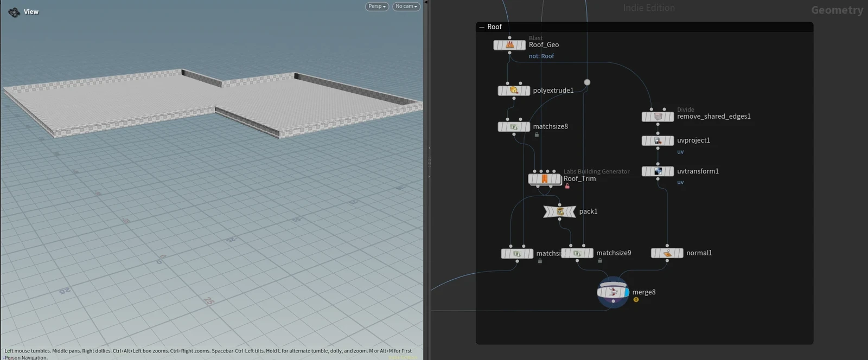Click the matchsize8 node name label
Screen dimensions: 868x360
tap(550, 127)
